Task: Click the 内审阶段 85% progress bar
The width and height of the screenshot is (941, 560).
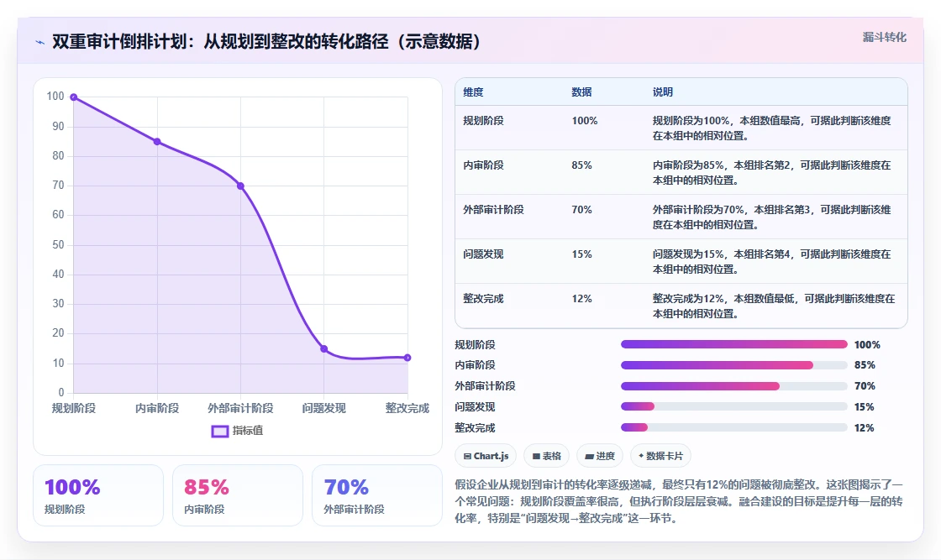Action: point(734,365)
